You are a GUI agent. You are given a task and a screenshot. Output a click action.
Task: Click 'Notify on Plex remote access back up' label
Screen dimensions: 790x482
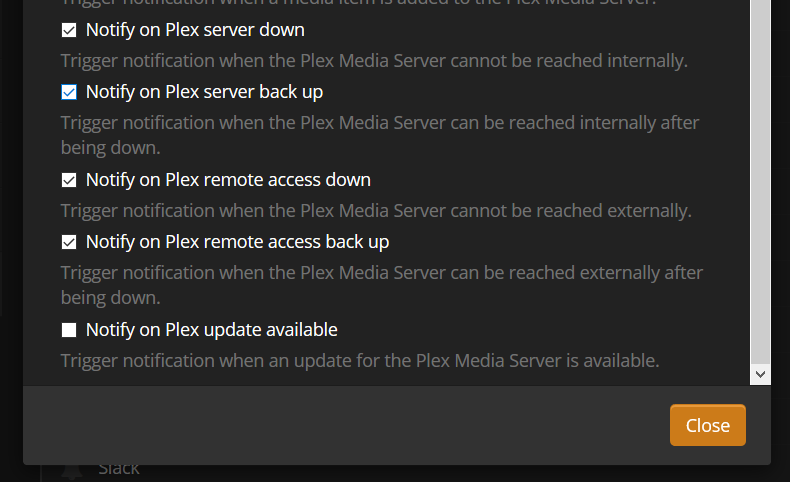[x=237, y=242]
